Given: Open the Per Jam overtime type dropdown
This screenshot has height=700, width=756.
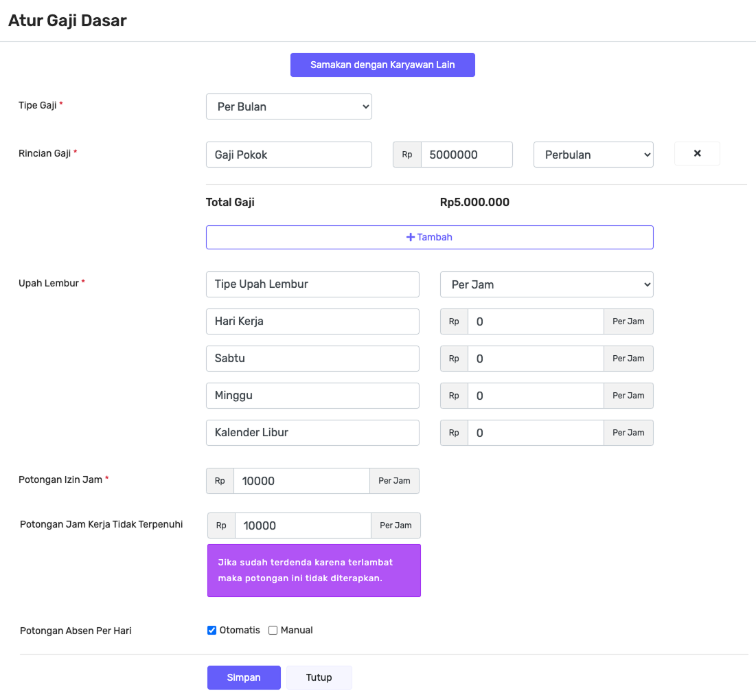Looking at the screenshot, I should point(546,284).
